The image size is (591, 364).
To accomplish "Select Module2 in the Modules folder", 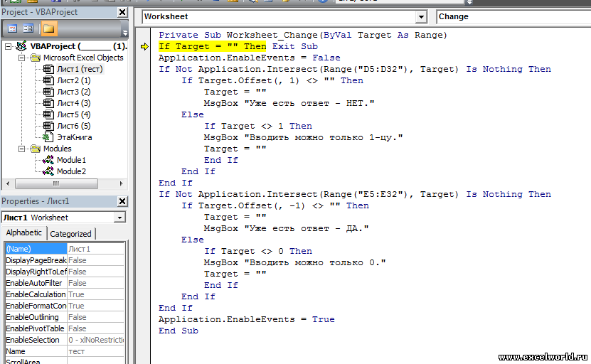I will pos(71,171).
